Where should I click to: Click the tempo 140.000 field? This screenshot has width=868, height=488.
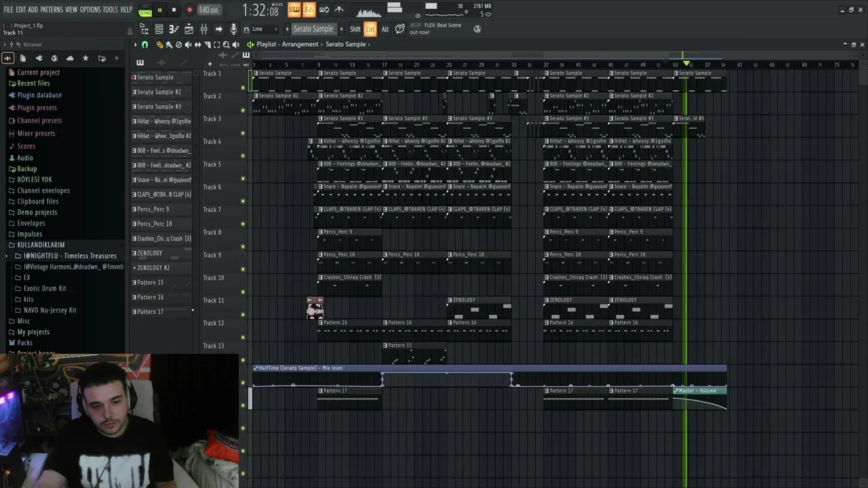[209, 10]
